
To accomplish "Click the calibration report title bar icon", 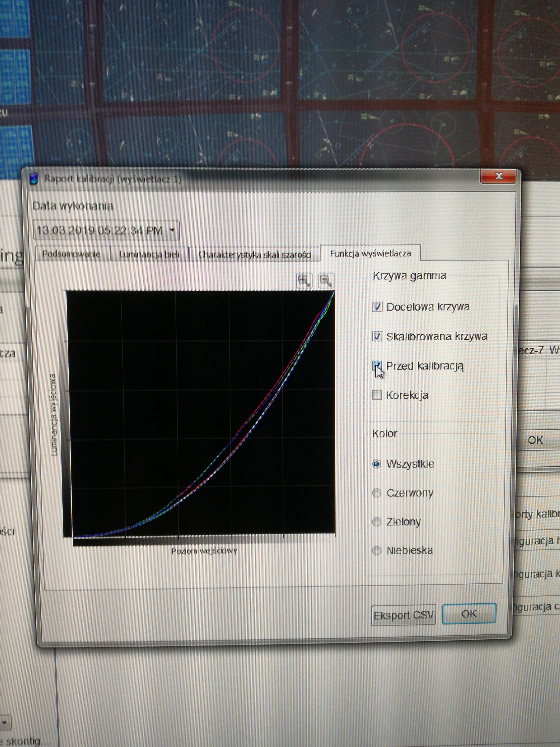I will (34, 179).
